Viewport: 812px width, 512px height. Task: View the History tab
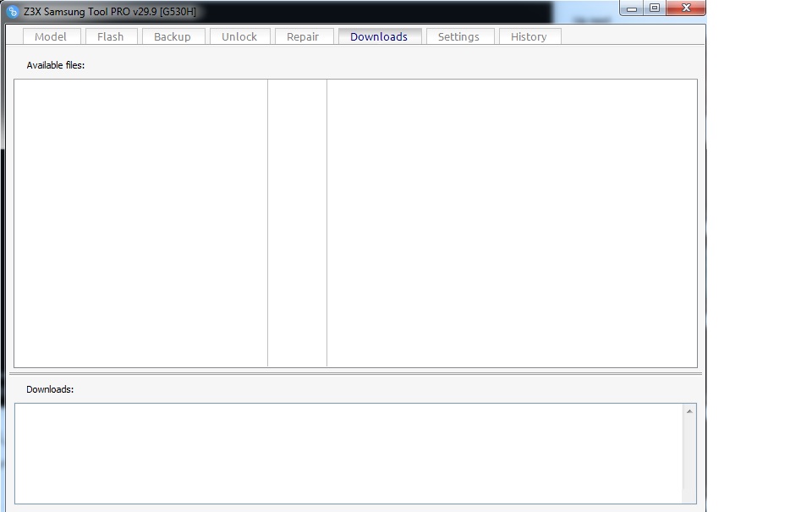point(529,36)
